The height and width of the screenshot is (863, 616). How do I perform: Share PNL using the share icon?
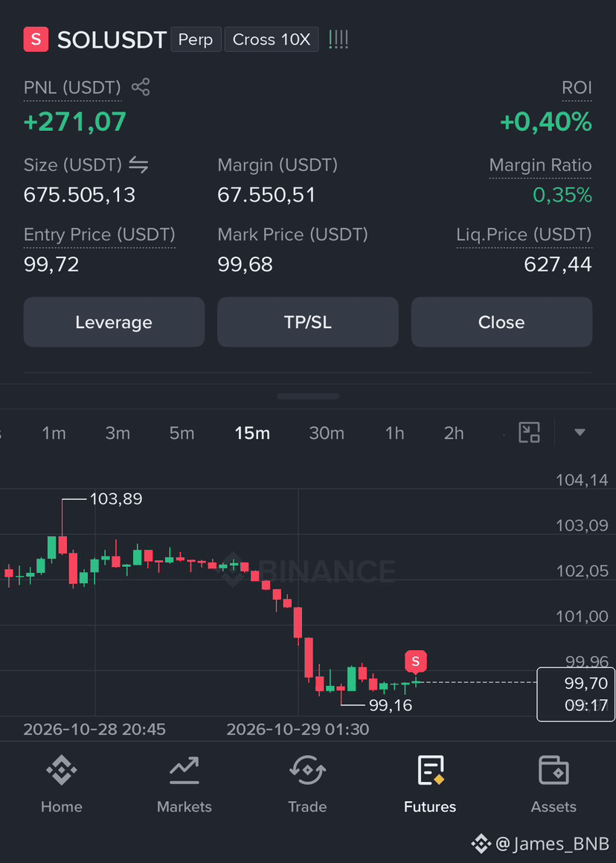[x=141, y=87]
